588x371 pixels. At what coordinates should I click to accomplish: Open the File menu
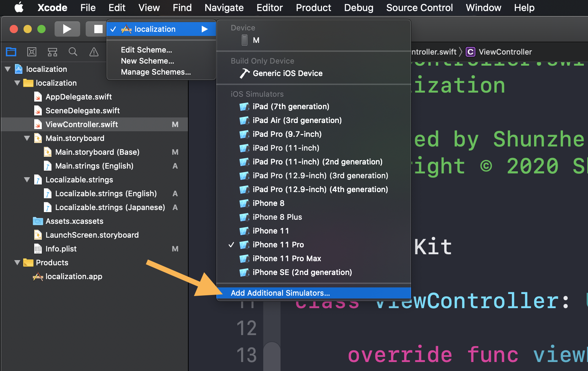point(88,7)
